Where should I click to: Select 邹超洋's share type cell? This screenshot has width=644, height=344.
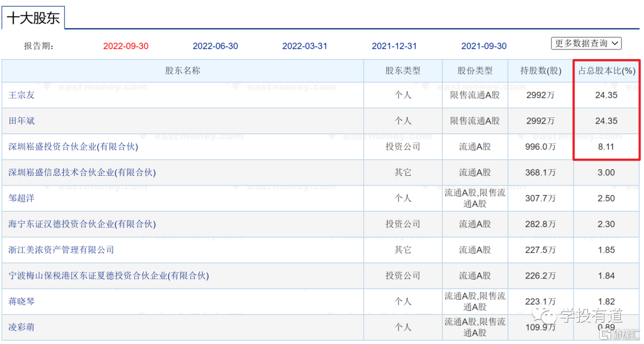tap(475, 199)
